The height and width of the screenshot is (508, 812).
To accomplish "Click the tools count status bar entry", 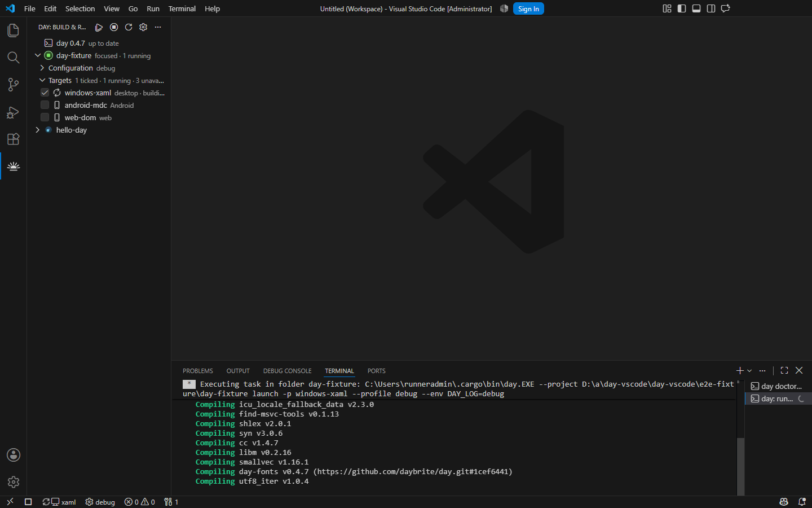I will pyautogui.click(x=171, y=502).
